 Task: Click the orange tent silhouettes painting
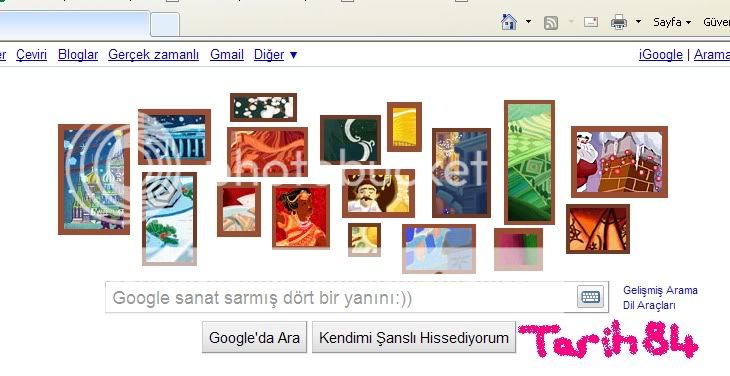point(598,228)
